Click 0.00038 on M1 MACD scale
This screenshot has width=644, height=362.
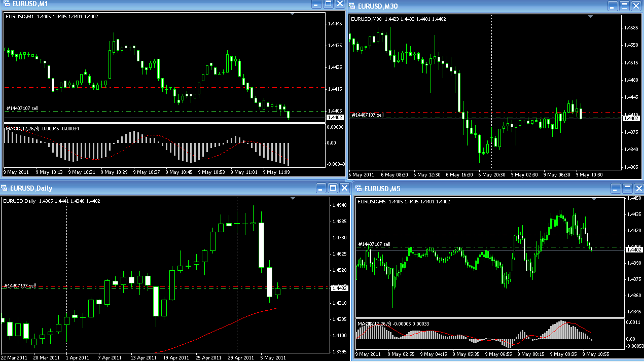point(335,127)
